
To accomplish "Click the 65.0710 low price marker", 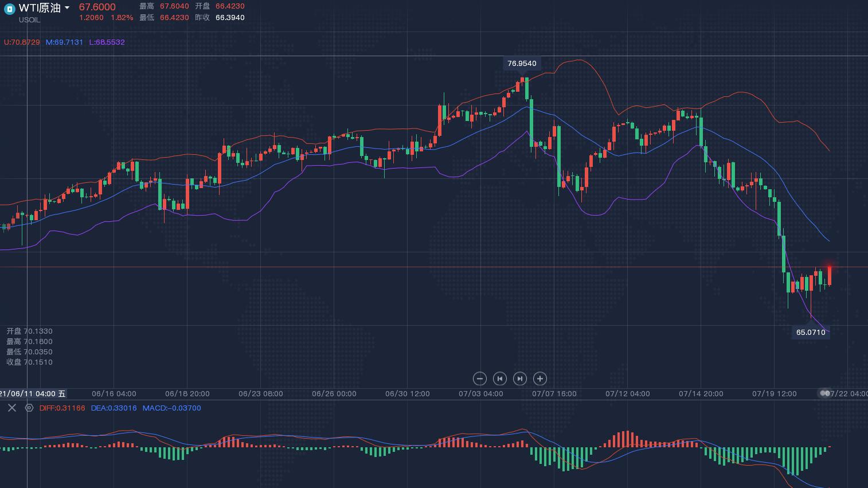I will pyautogui.click(x=811, y=333).
